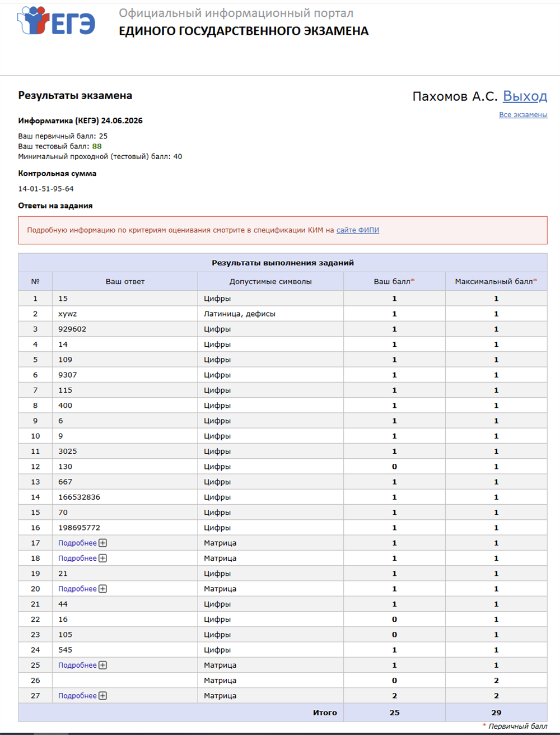Image resolution: width=560 pixels, height=735 pixels.
Task: Click the Ваш ответ column header
Action: tap(125, 282)
